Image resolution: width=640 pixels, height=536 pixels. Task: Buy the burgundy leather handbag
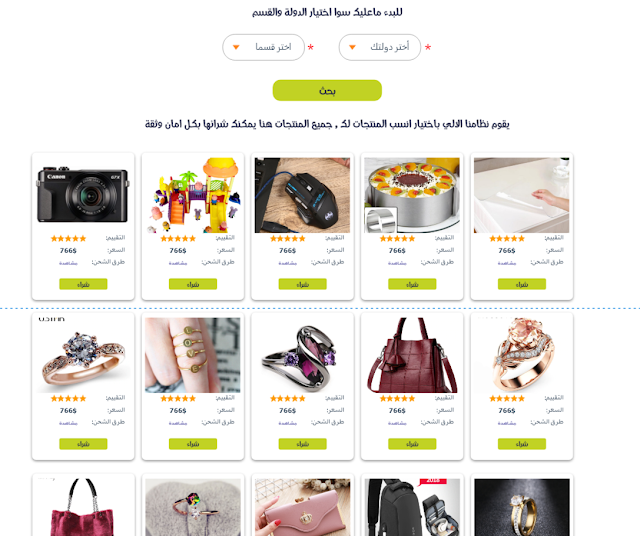[x=412, y=444]
